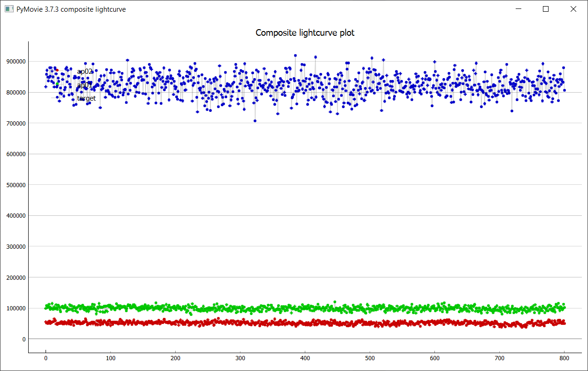Click the 400000 y-axis tick label

[x=15, y=215]
